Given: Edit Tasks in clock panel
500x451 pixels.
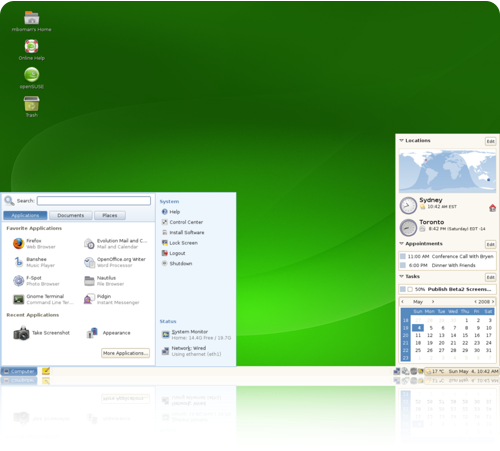Looking at the screenshot, I should tap(490, 277).
